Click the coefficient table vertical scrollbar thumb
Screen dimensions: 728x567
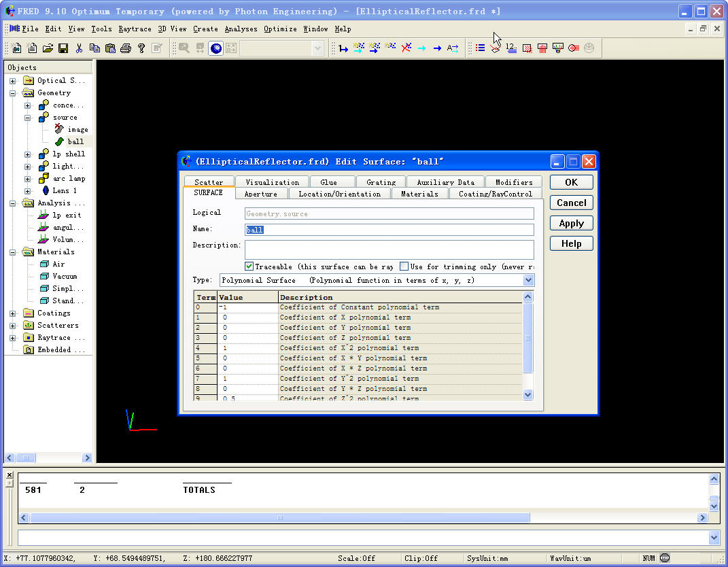click(527, 338)
